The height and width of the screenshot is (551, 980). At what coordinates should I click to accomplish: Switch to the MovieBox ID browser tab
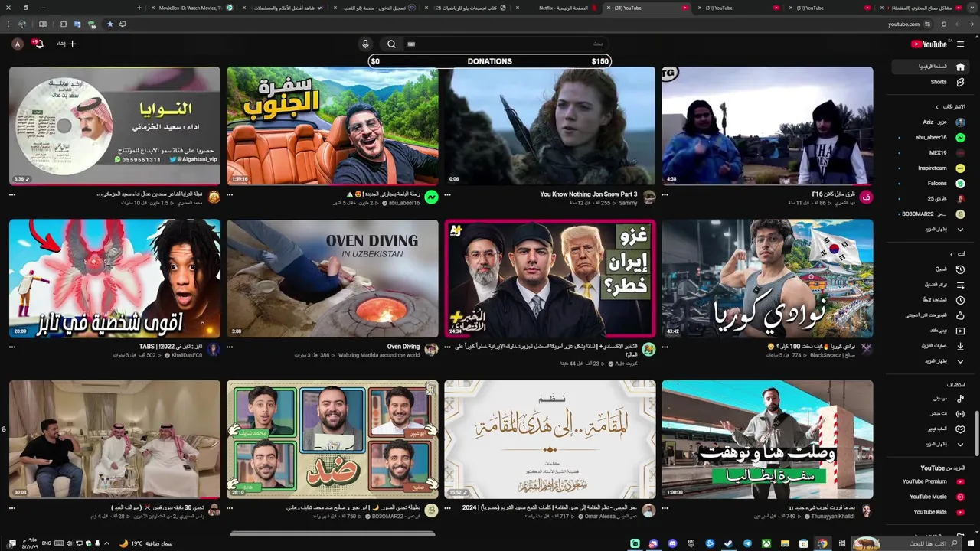[190, 8]
